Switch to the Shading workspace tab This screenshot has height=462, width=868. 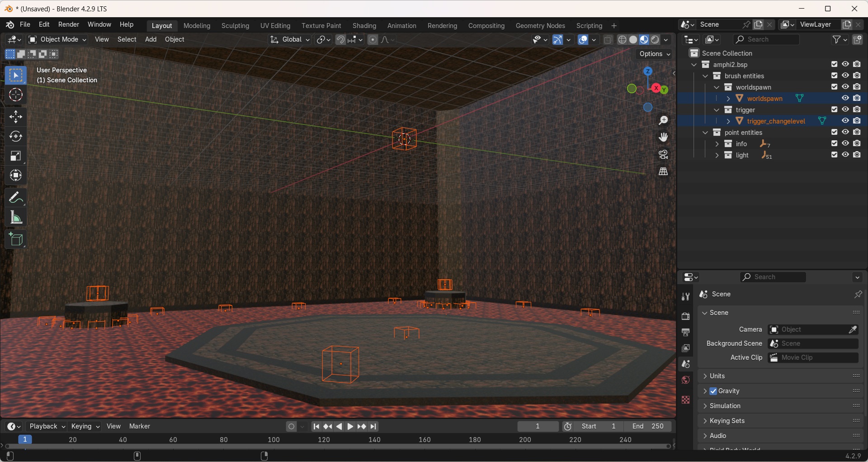364,26
